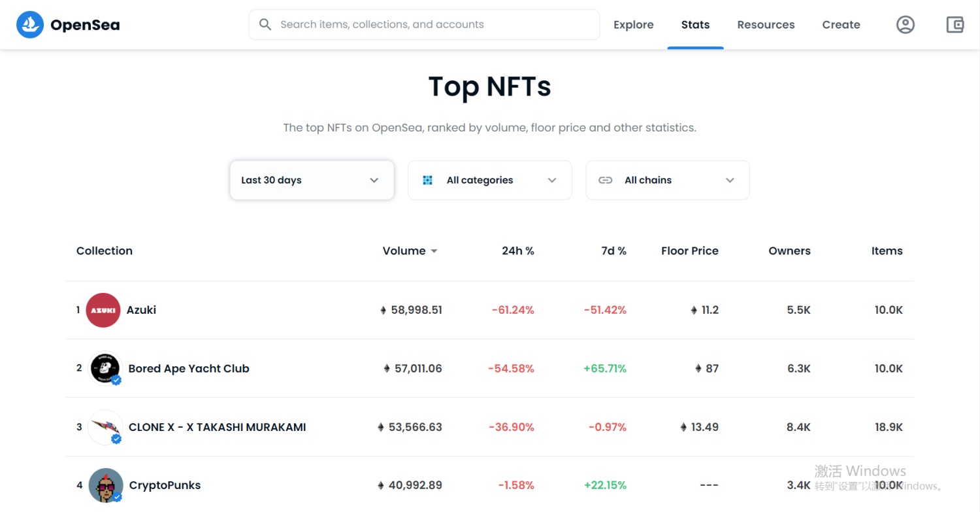The height and width of the screenshot is (512, 980).
Task: Open the Resources menu
Action: (766, 25)
